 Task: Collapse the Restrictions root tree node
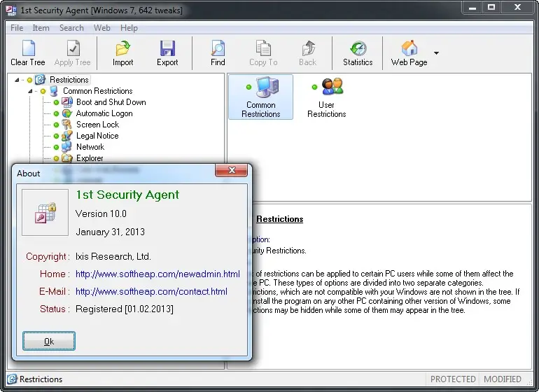coord(17,80)
